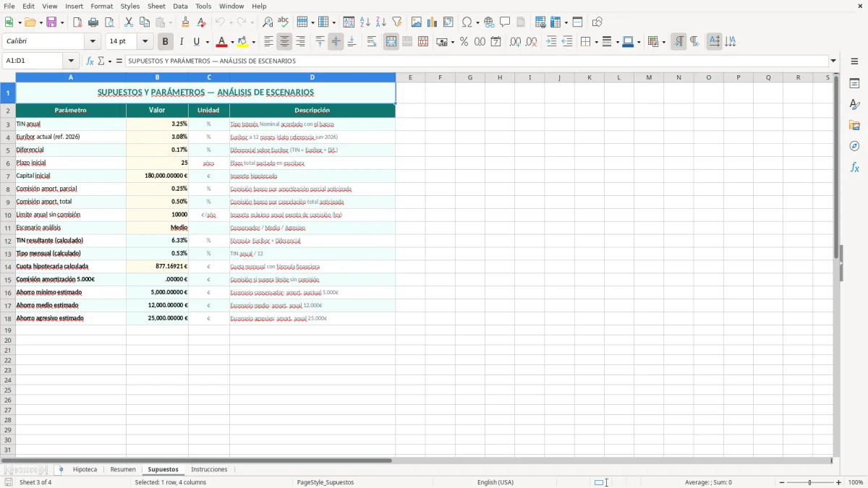Toggle Wrap Text

pos(372,42)
